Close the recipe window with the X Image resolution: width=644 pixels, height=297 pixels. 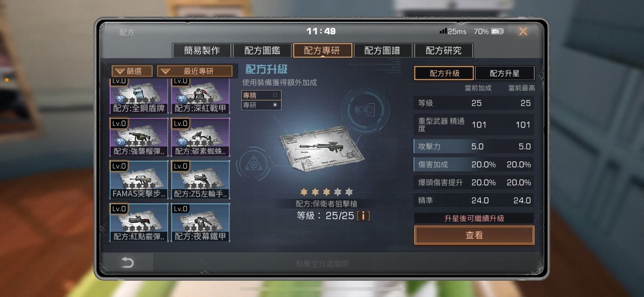[x=523, y=31]
